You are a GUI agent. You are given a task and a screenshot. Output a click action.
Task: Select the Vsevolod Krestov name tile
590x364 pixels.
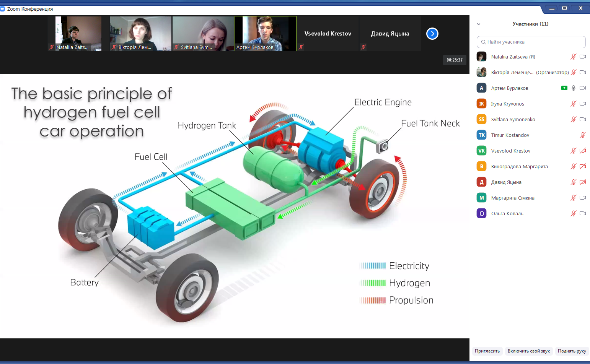pyautogui.click(x=328, y=34)
